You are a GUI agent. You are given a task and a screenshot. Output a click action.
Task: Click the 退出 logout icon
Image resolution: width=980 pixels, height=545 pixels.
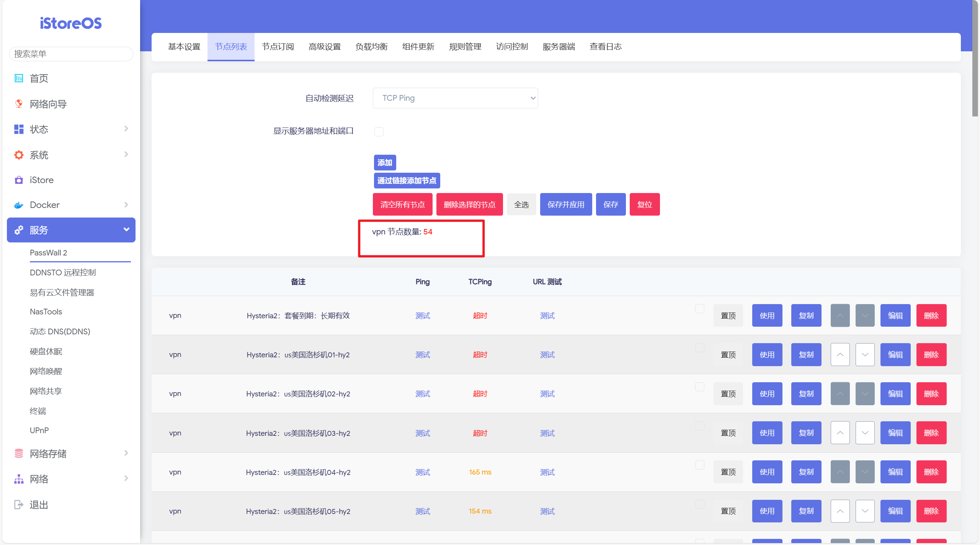(x=18, y=504)
